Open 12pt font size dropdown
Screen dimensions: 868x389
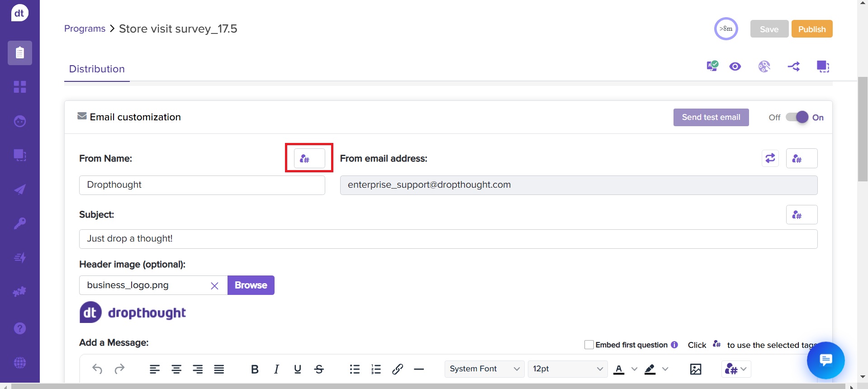(x=568, y=369)
